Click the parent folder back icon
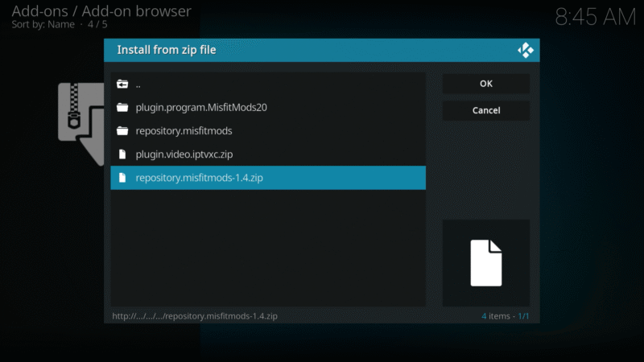 point(122,84)
